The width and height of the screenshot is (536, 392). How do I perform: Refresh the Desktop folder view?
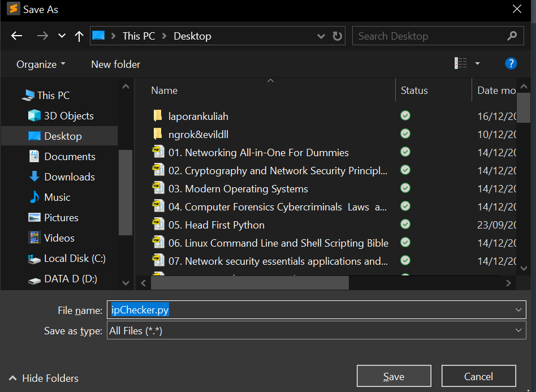tap(337, 36)
